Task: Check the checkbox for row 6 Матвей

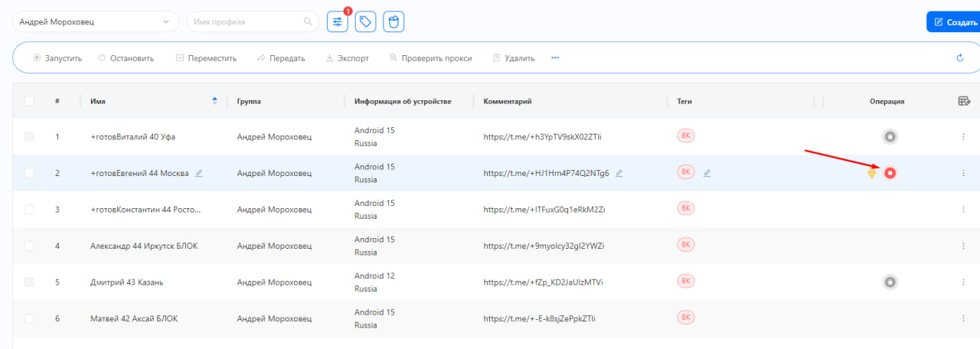Action: (x=29, y=318)
